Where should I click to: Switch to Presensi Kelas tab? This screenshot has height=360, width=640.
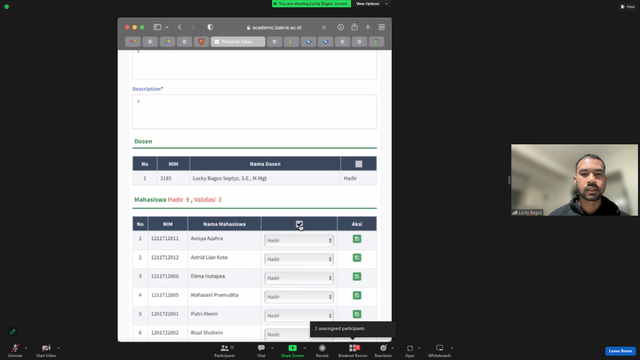tap(238, 42)
